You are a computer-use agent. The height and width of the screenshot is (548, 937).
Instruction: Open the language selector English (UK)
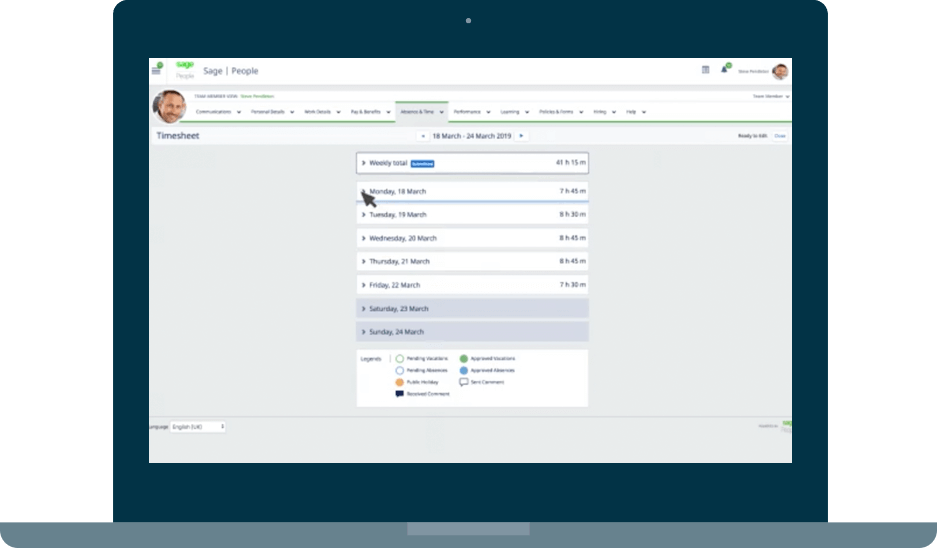tap(198, 427)
